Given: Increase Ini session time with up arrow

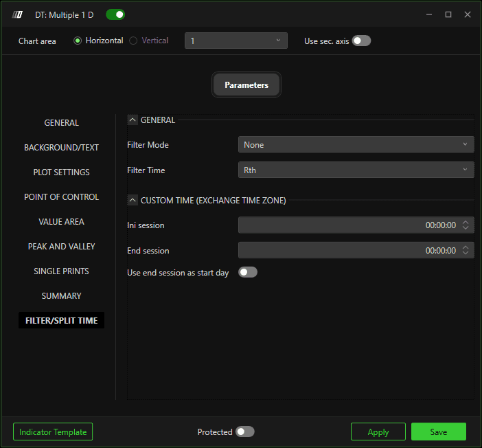Looking at the screenshot, I should pos(466,222).
